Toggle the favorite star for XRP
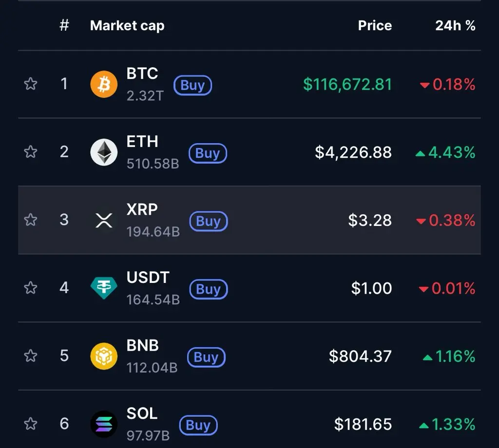The image size is (499, 448). [31, 220]
